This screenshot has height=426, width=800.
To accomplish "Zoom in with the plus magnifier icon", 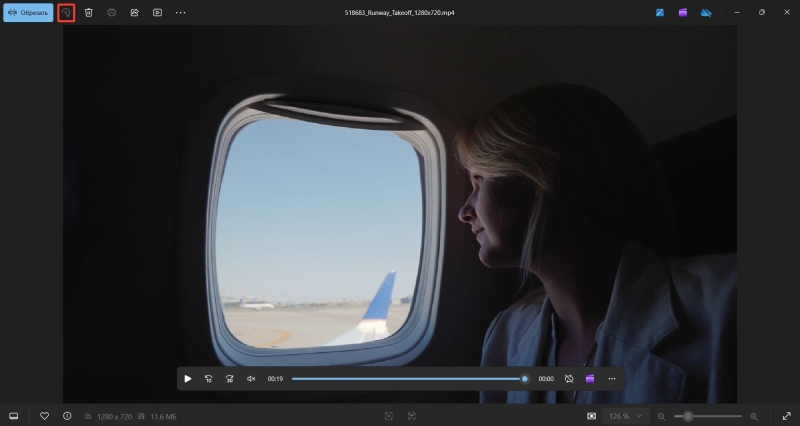I will coord(754,416).
